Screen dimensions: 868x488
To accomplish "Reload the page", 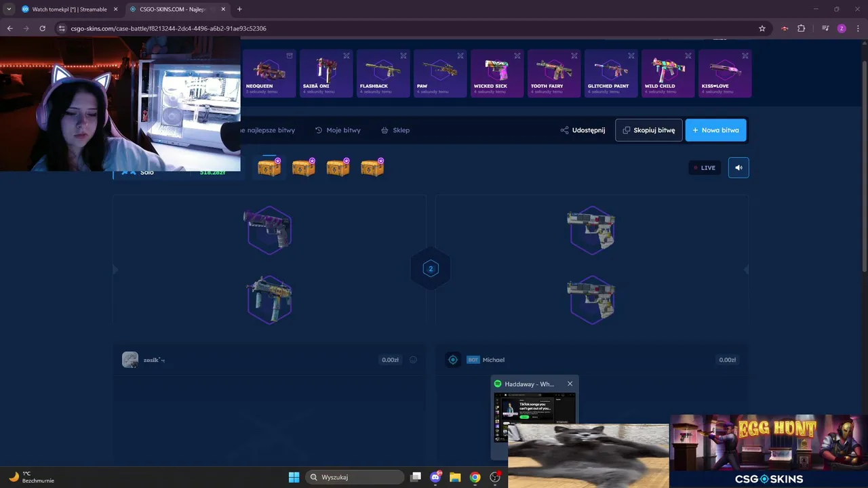I will point(42,28).
